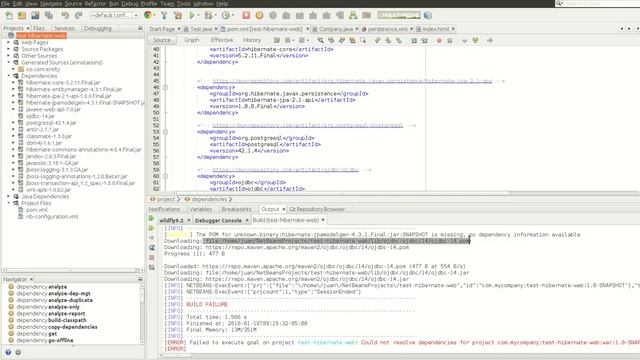The height and width of the screenshot is (360, 640).
Task: Select the Source view button
Action: [x=162, y=40]
